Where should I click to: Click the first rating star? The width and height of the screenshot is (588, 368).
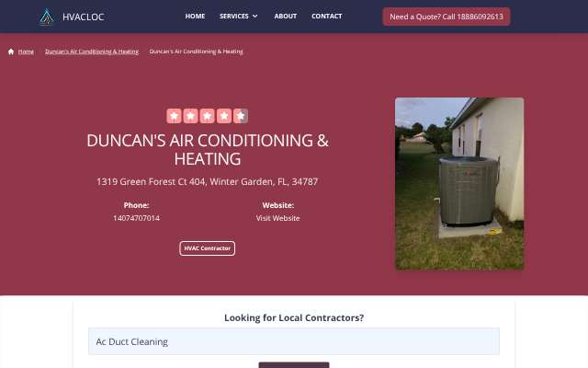point(174,116)
